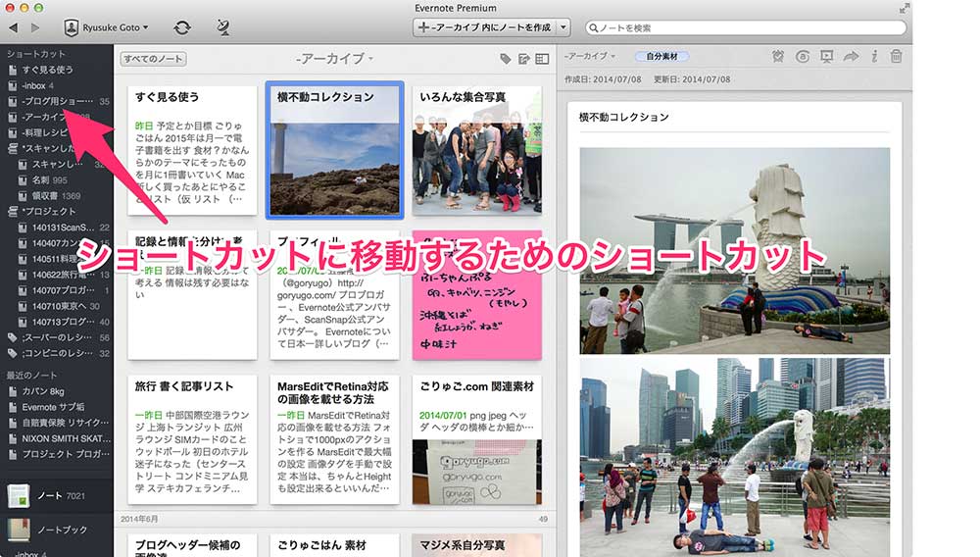Click the view layout icon in note list
980x557 pixels.
point(542,59)
